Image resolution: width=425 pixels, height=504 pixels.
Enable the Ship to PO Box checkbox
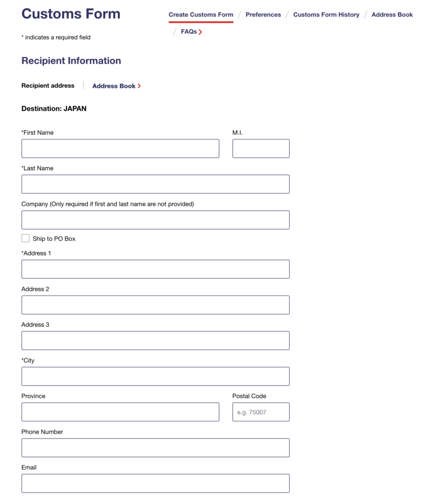26,238
